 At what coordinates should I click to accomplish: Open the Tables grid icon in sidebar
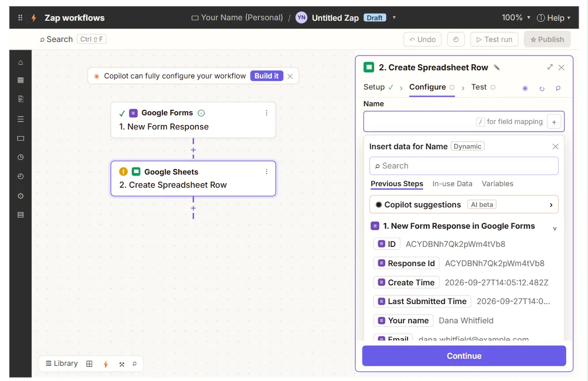coord(21,80)
